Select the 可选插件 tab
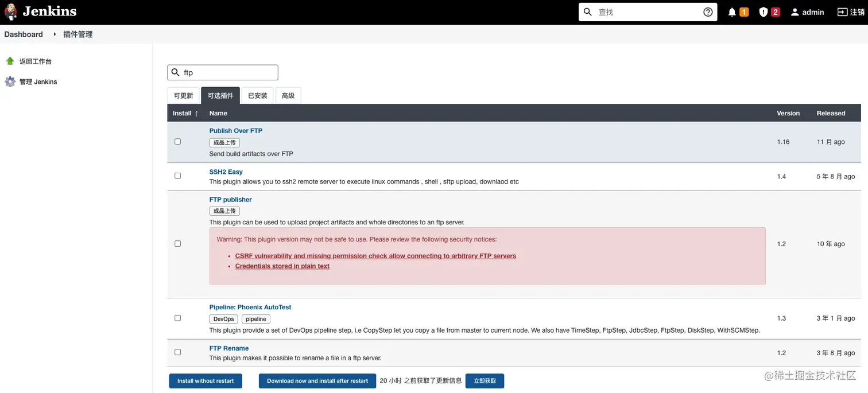868x393 pixels. [x=220, y=96]
